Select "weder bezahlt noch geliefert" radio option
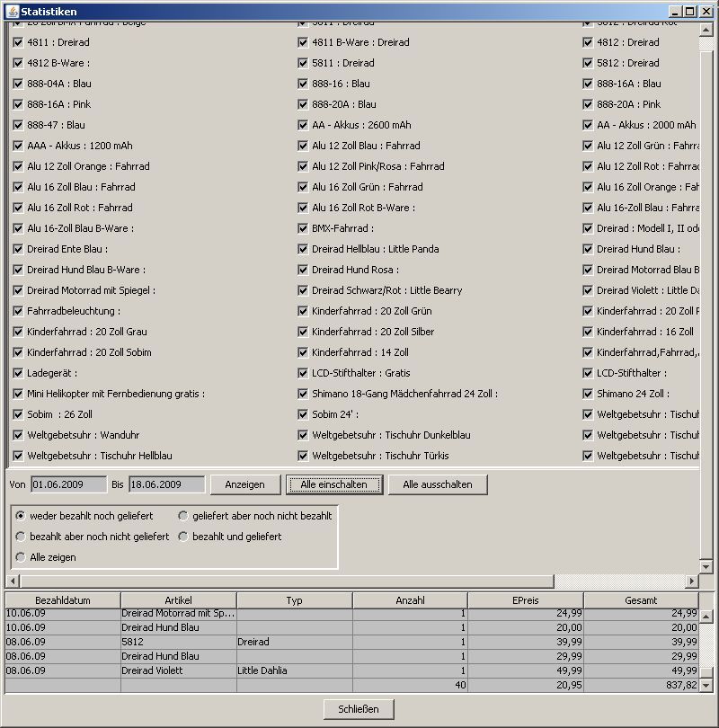Image resolution: width=719 pixels, height=728 pixels. [21, 516]
